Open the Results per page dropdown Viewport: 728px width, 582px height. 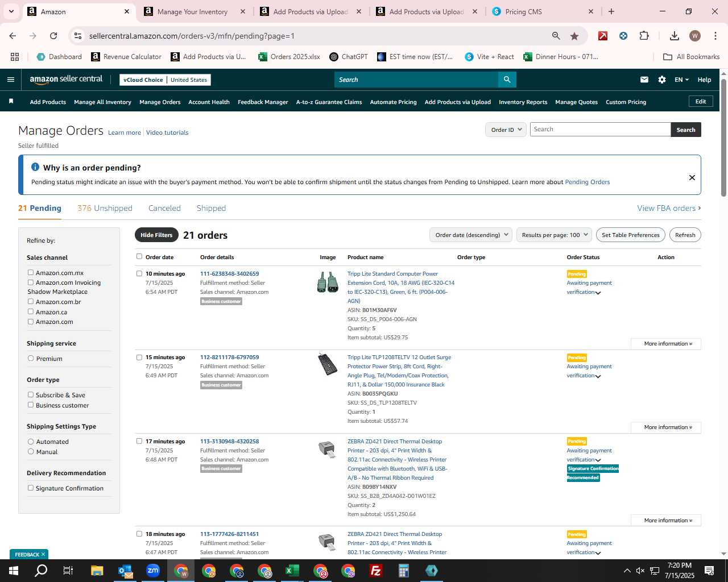coord(555,235)
